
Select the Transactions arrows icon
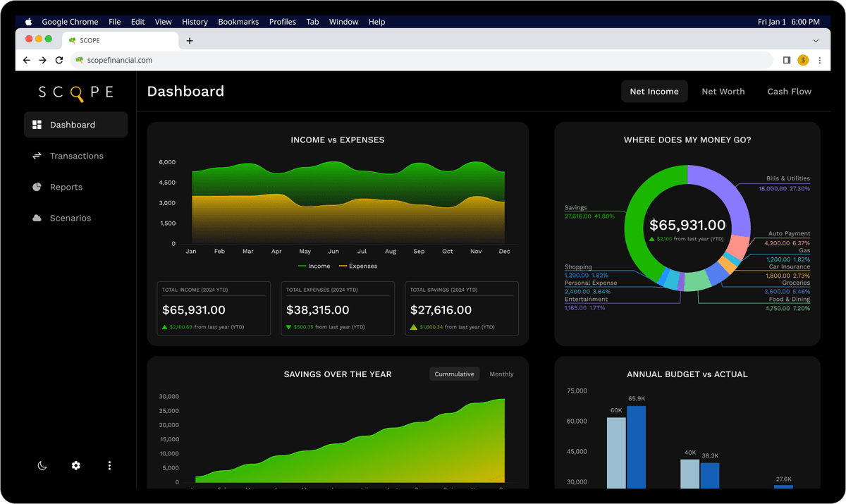tap(37, 156)
